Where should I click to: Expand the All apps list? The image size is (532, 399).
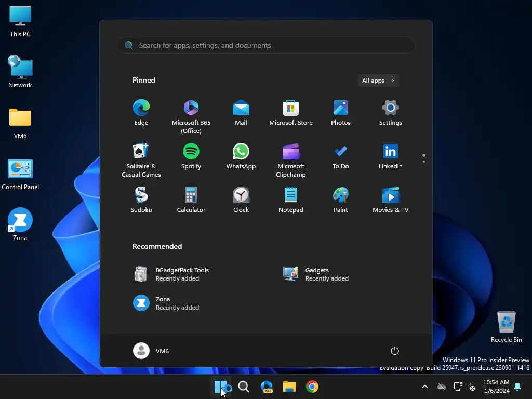[x=378, y=81]
